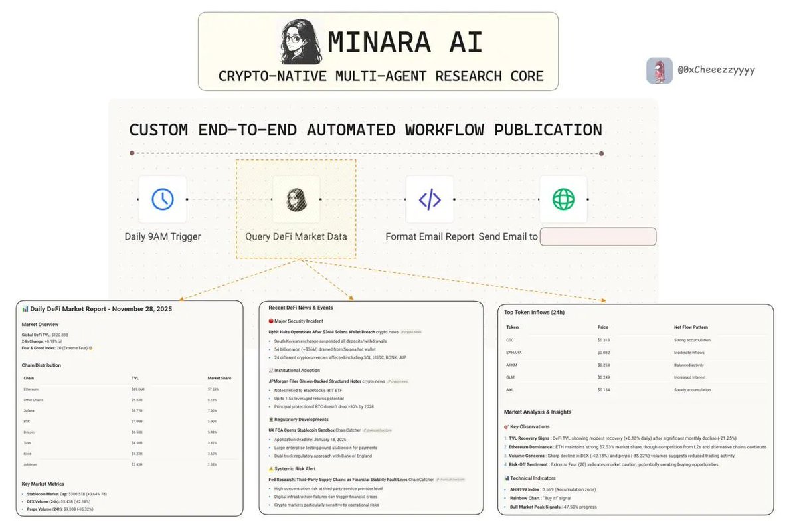This screenshot has width=797, height=532.
Task: Click the 'Send Email to' label
Action: [508, 236]
